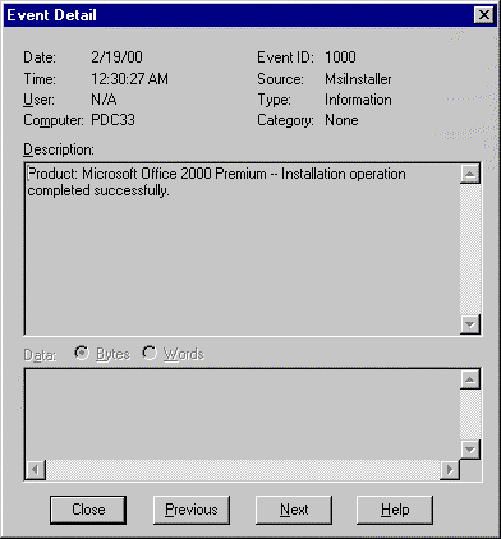Click the Close button
501x539 pixels.
(88, 510)
